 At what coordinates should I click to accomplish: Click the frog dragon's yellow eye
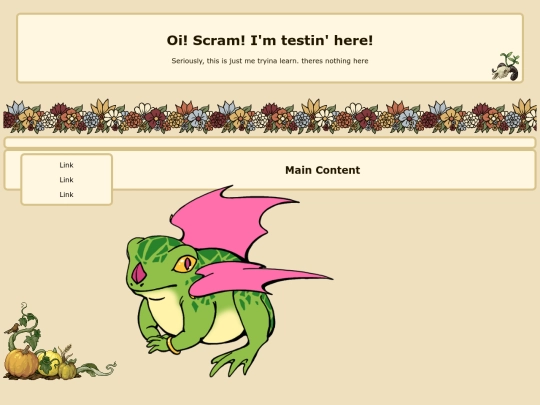[185, 264]
